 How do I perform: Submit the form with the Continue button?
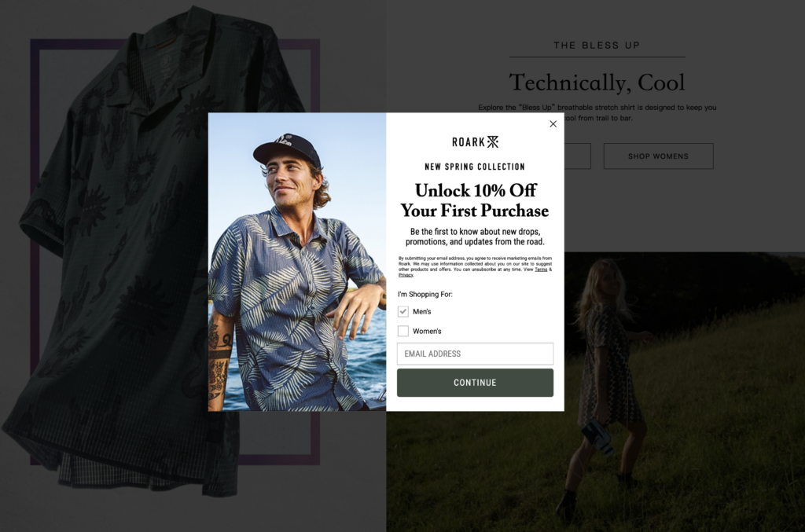475,382
